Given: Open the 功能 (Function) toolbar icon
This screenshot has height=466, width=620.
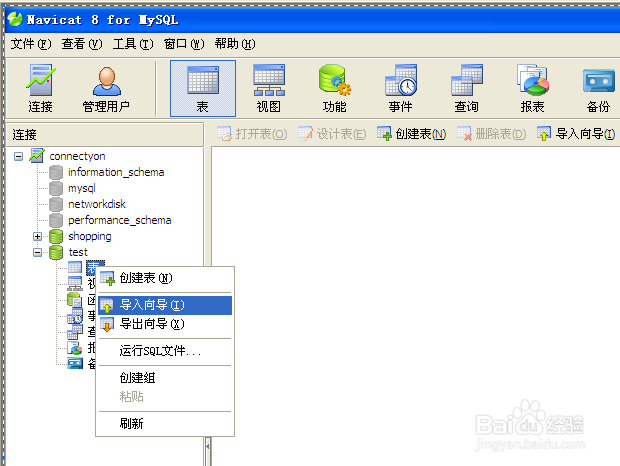Looking at the screenshot, I should (x=335, y=89).
